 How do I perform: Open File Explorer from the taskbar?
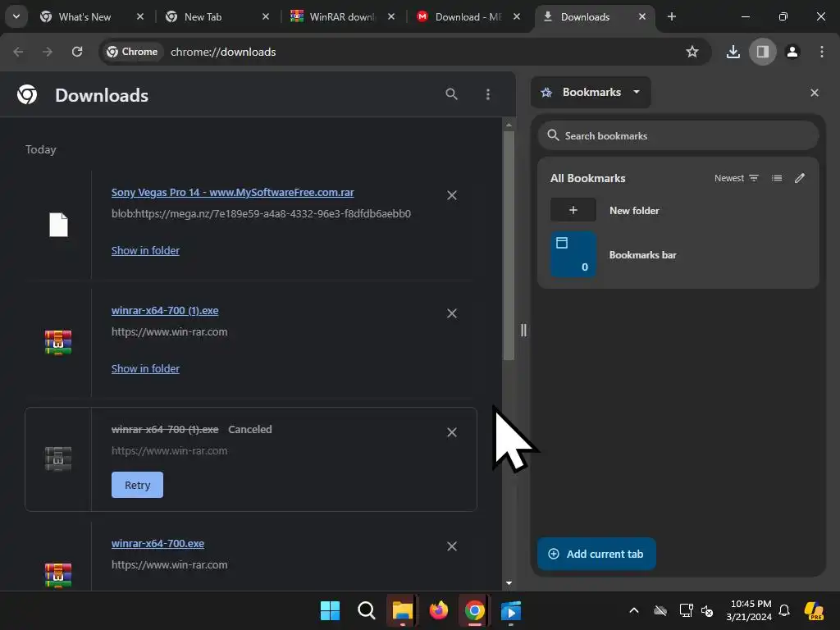click(x=402, y=610)
